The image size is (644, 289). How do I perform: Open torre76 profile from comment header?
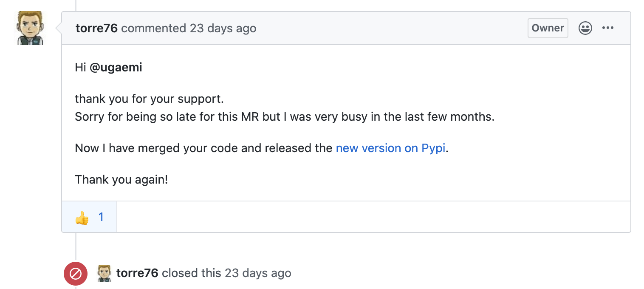coord(96,28)
